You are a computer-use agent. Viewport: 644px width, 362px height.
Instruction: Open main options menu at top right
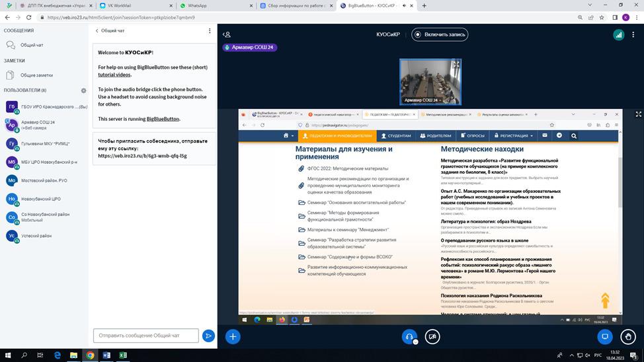click(634, 35)
